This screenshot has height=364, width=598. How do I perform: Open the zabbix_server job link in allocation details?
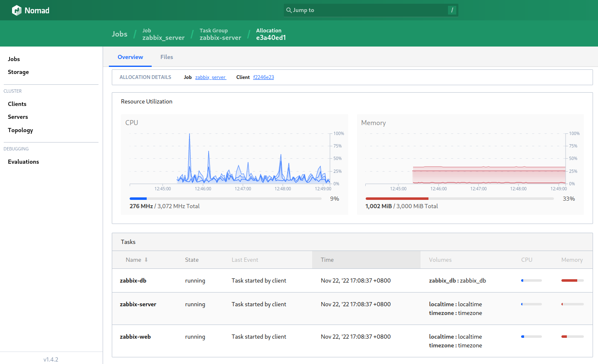click(211, 77)
